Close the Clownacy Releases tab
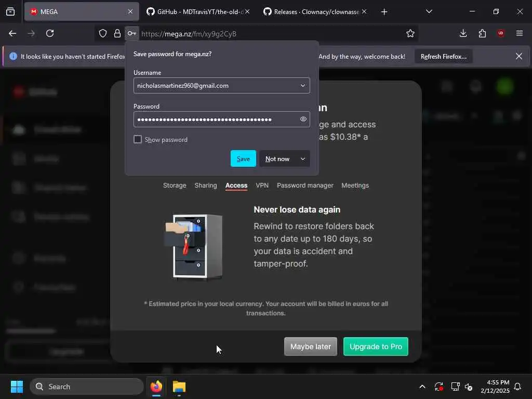This screenshot has width=532, height=399. (x=364, y=11)
